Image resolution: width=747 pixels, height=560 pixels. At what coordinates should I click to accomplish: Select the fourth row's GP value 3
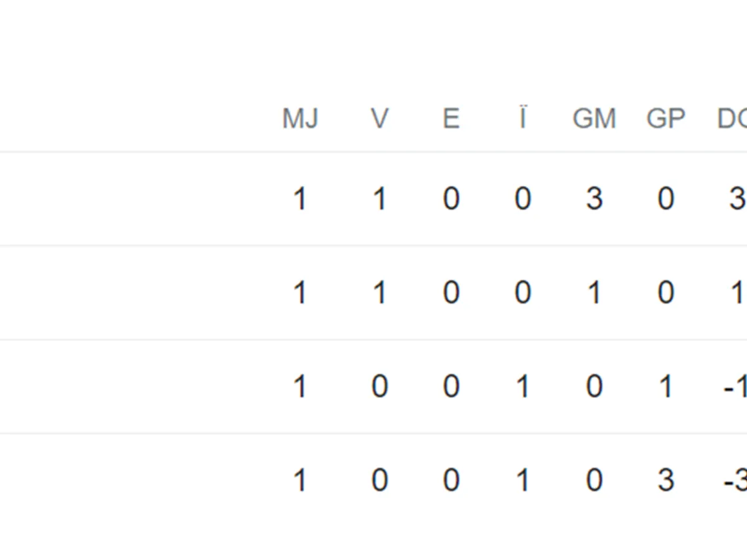[665, 480]
